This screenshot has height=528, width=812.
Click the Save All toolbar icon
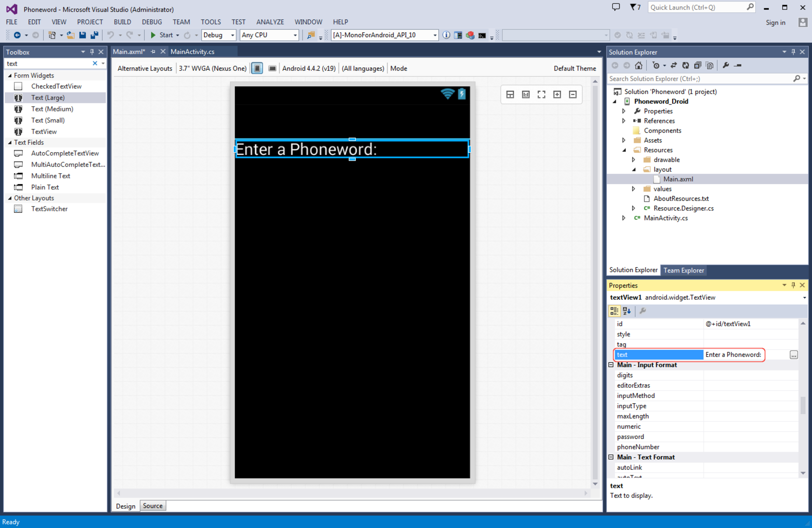click(94, 35)
